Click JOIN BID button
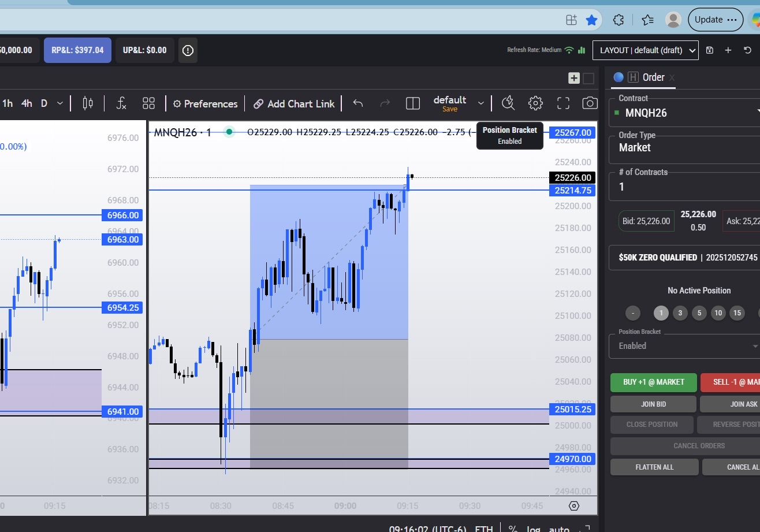Screen dimensions: 760x532 click(x=653, y=404)
